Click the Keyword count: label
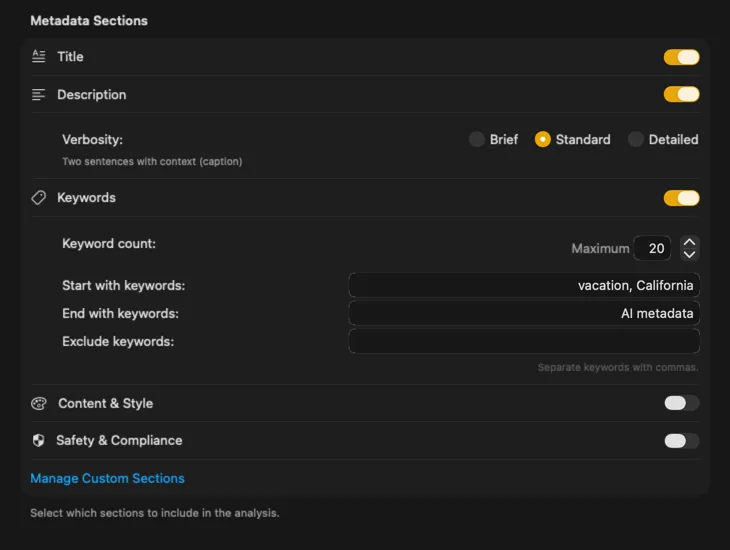Image resolution: width=730 pixels, height=550 pixels. [x=109, y=244]
